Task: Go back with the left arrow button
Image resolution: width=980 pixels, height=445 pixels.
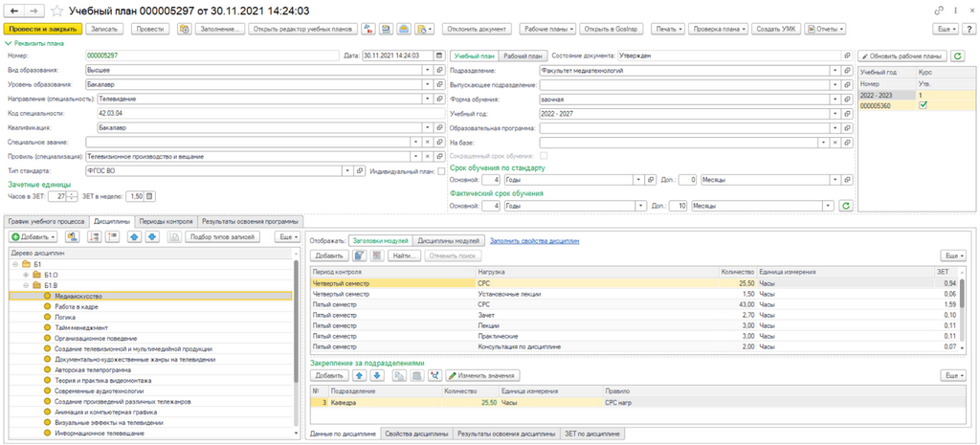Action: point(14,11)
